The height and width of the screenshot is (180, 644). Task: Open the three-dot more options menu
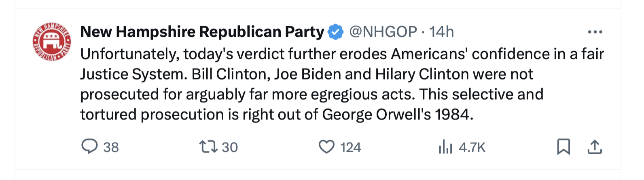tap(595, 32)
